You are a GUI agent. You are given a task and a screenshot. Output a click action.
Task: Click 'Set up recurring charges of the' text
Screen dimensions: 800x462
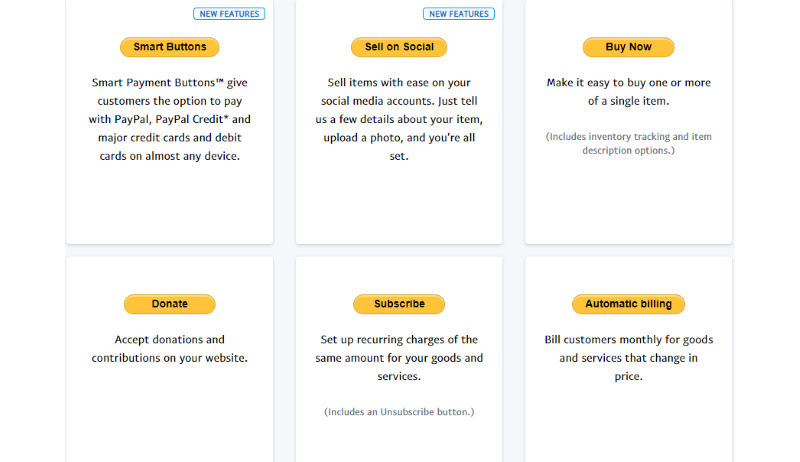pyautogui.click(x=399, y=340)
